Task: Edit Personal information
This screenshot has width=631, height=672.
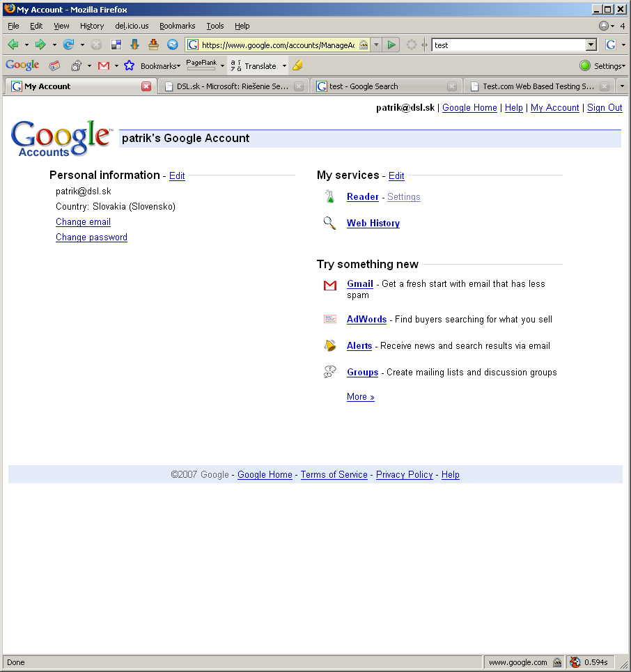Action: click(177, 175)
